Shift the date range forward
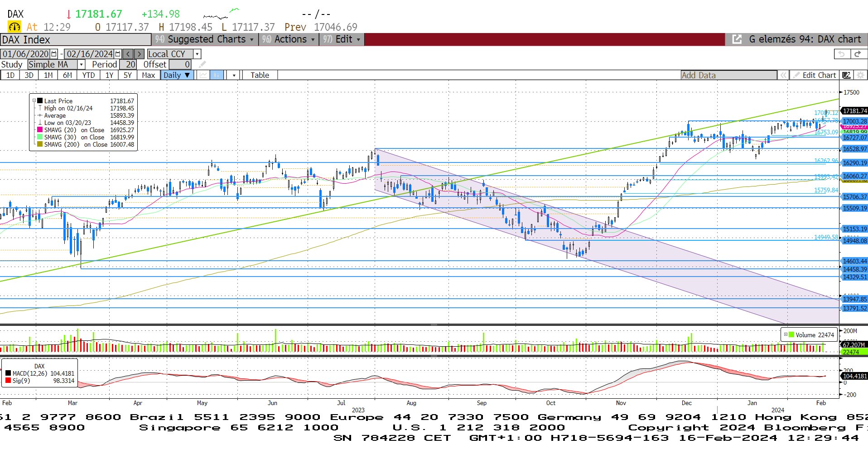868x463 pixels. click(140, 54)
